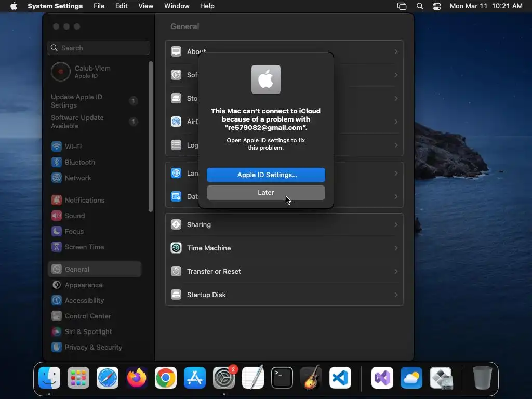532x399 pixels.
Task: Open Weather app from the Dock
Action: pos(411,378)
